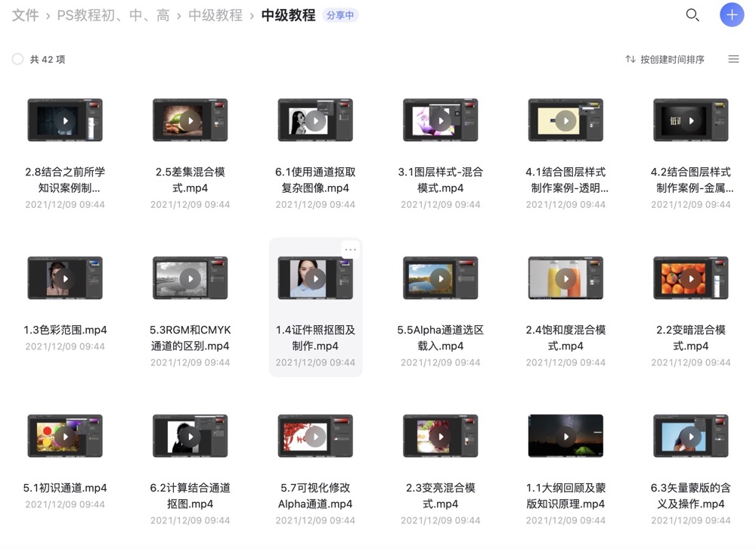Open 1.1大纲回顾及蒙版知识原理.mp4 night sky thumbnail
Screen dimensions: 756x549
click(566, 436)
